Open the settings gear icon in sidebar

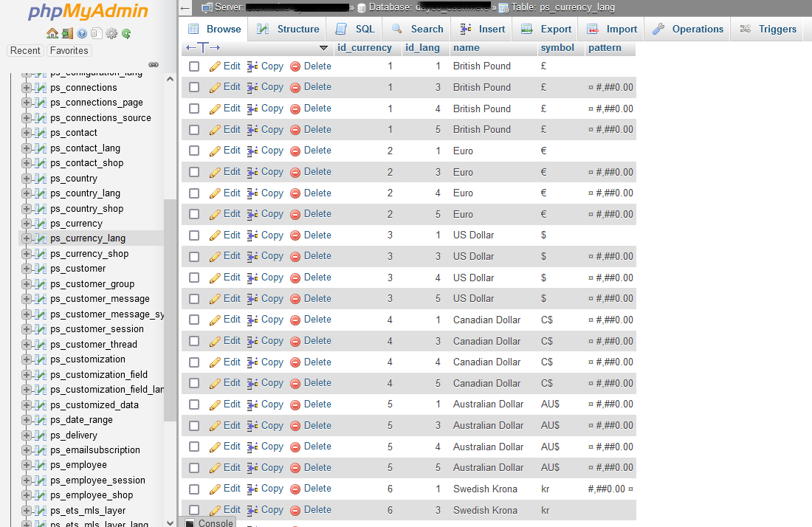point(111,34)
